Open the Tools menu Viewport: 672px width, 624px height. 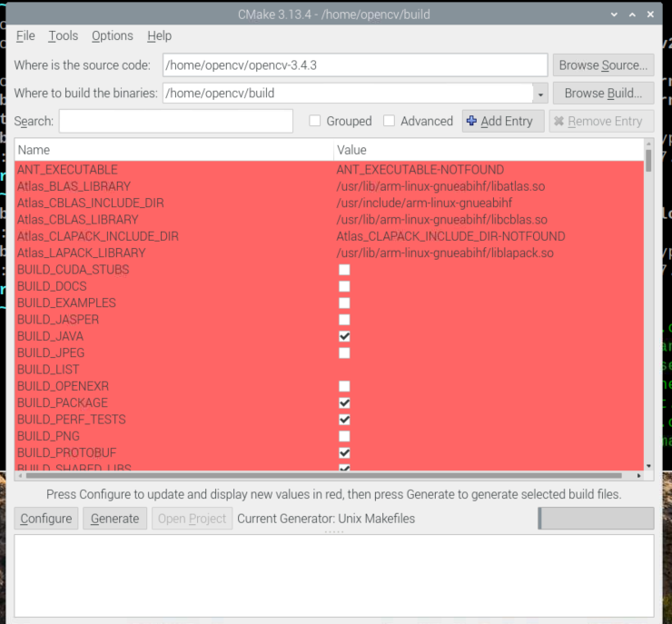point(63,35)
